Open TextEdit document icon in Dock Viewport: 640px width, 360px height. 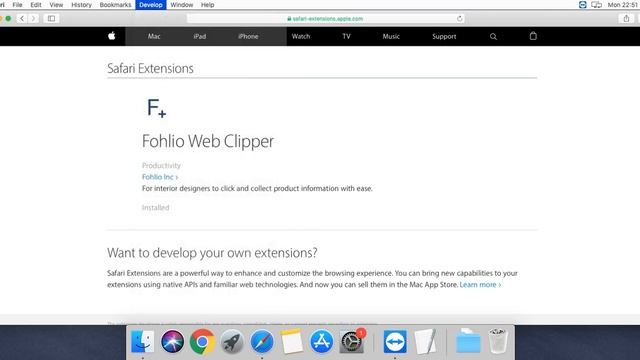click(x=425, y=341)
